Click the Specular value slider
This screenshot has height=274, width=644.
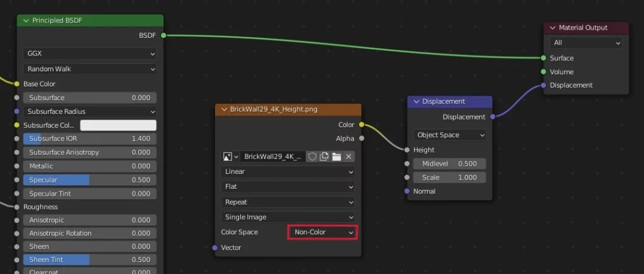pyautogui.click(x=90, y=180)
